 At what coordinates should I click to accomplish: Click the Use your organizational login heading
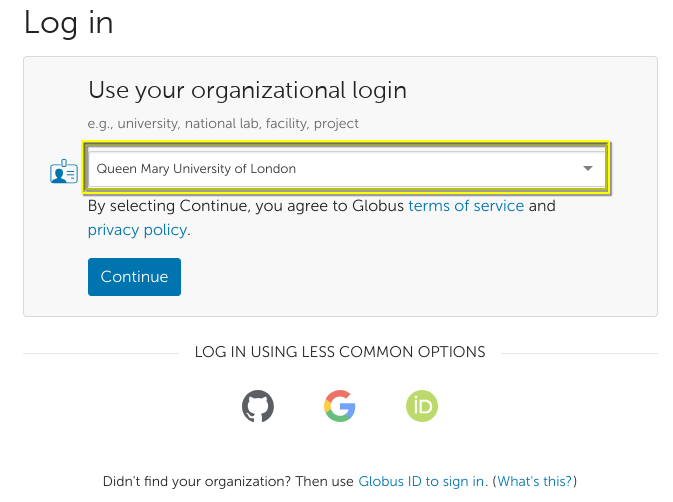pyautogui.click(x=247, y=90)
